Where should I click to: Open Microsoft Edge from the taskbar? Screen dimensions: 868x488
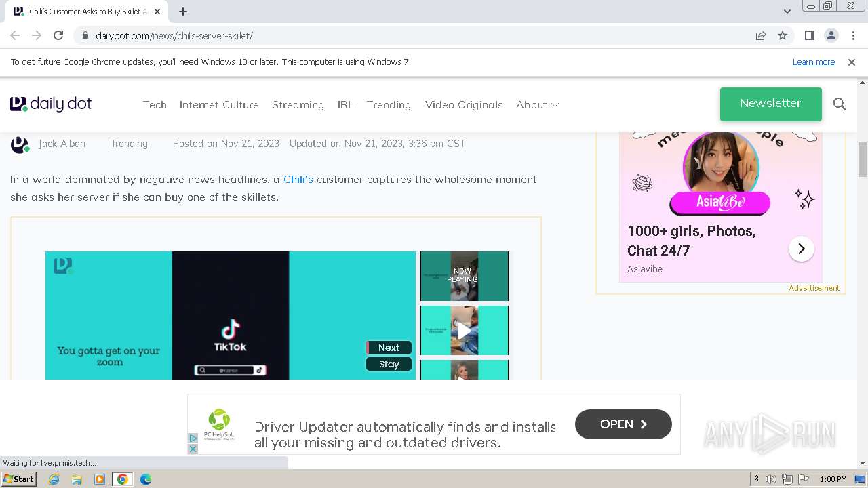pyautogui.click(x=146, y=479)
